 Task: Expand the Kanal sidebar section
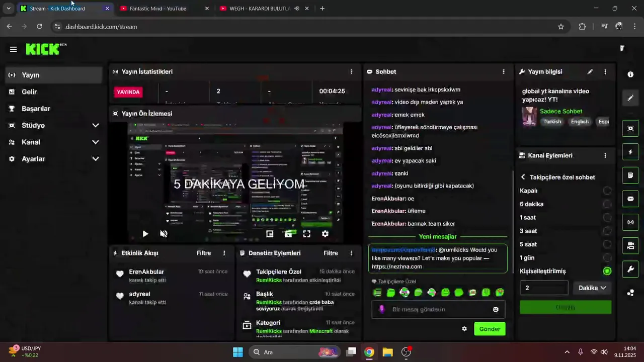(54, 142)
